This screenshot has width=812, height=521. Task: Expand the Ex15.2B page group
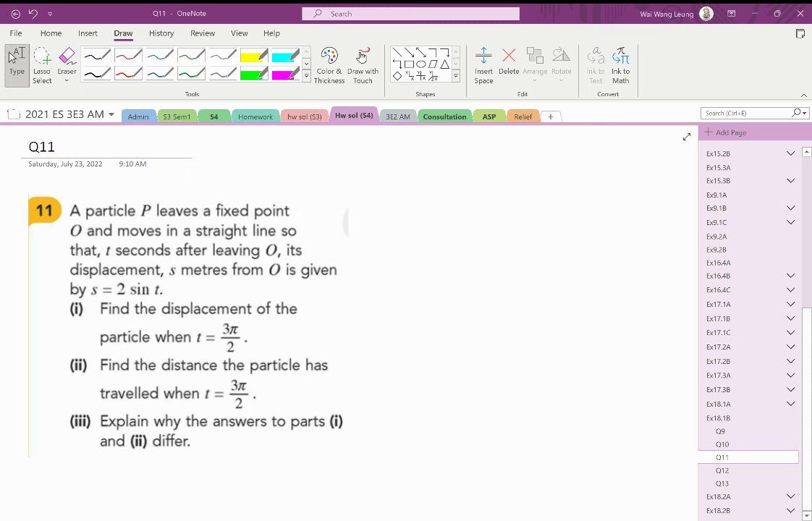coord(790,153)
